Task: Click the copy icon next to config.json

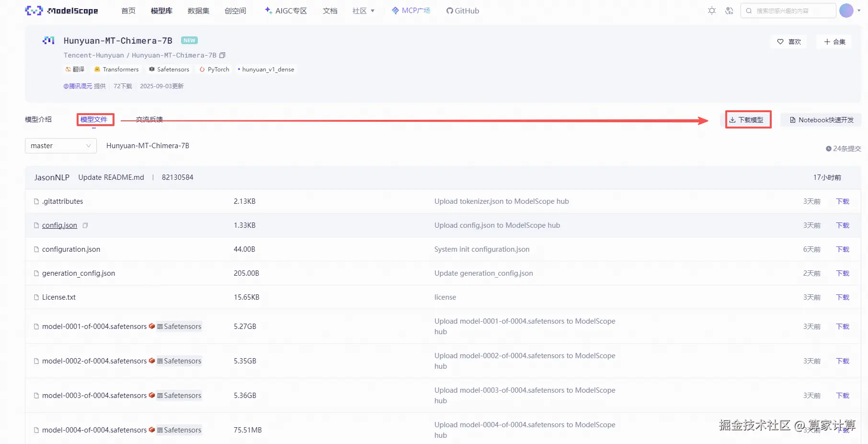Action: pyautogui.click(x=85, y=225)
